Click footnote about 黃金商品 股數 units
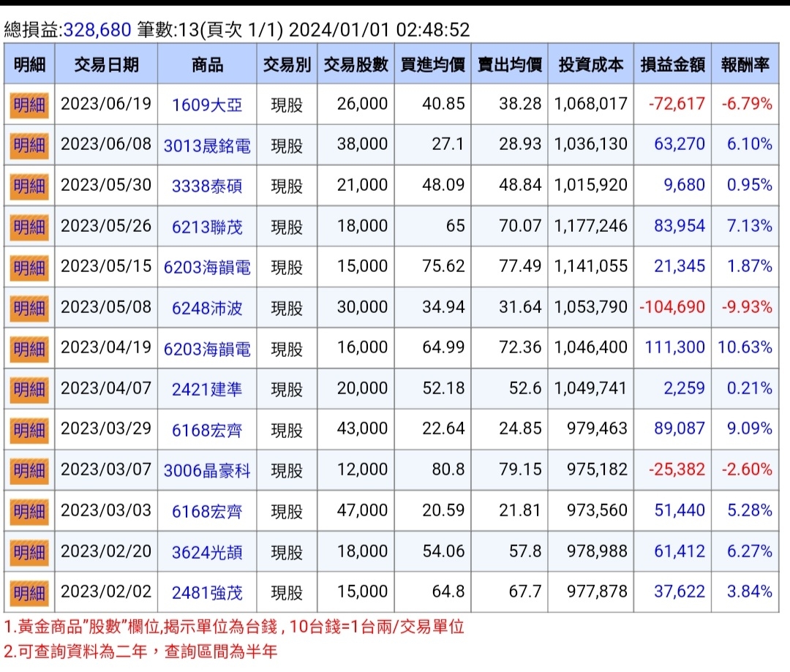Image resolution: width=790 pixels, height=672 pixels. pos(234,627)
